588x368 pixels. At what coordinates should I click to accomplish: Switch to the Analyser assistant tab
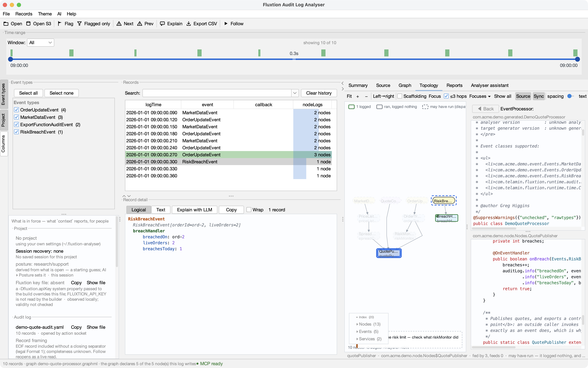[x=490, y=85]
